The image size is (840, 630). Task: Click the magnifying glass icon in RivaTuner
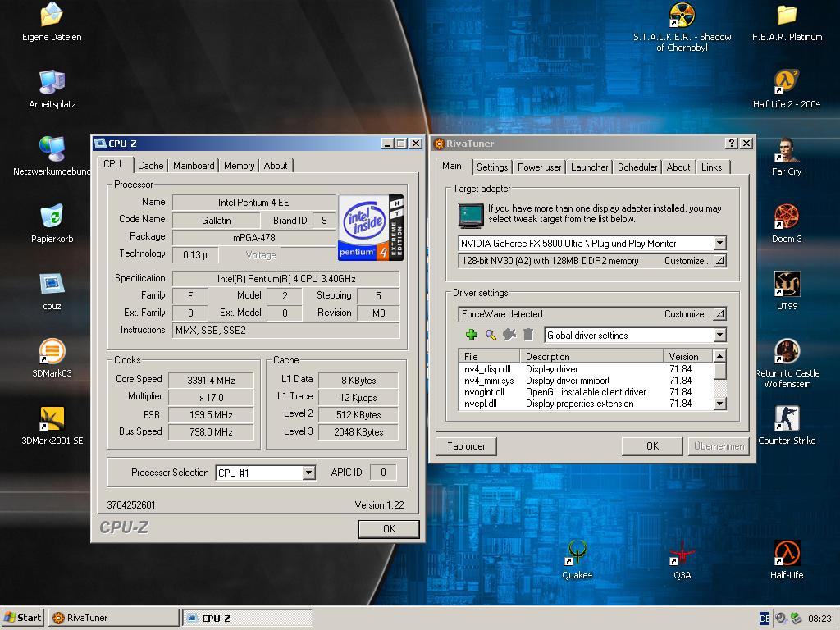pyautogui.click(x=491, y=335)
